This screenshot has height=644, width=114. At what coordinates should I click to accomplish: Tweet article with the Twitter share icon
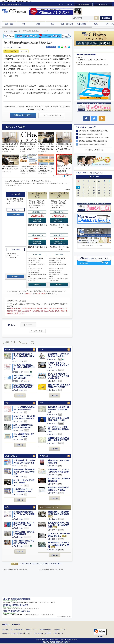click(x=59, y=47)
